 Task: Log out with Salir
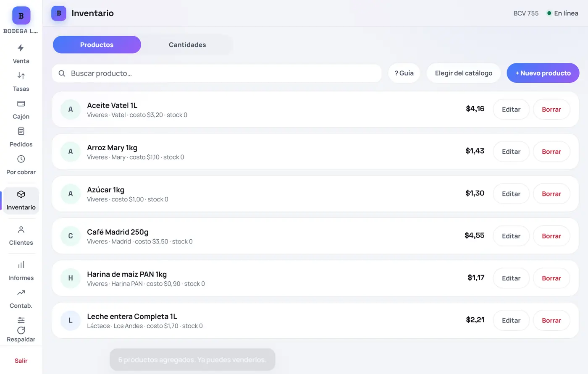coord(21,361)
